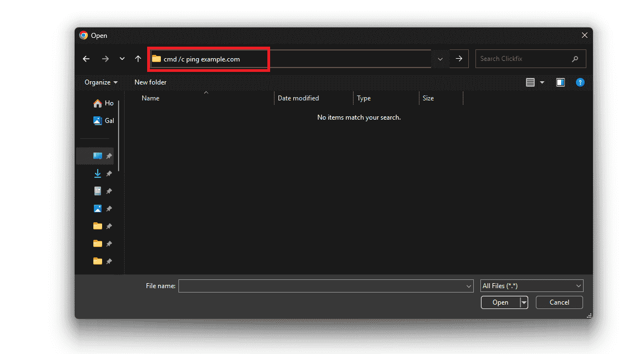Click the pin beside the Documents icon
Screen dimensions: 644x354
pos(109,192)
